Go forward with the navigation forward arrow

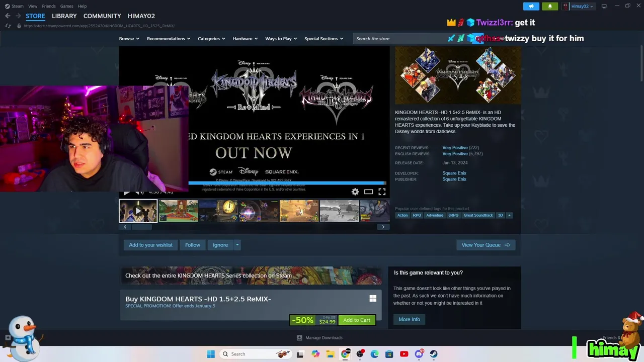[x=18, y=16]
